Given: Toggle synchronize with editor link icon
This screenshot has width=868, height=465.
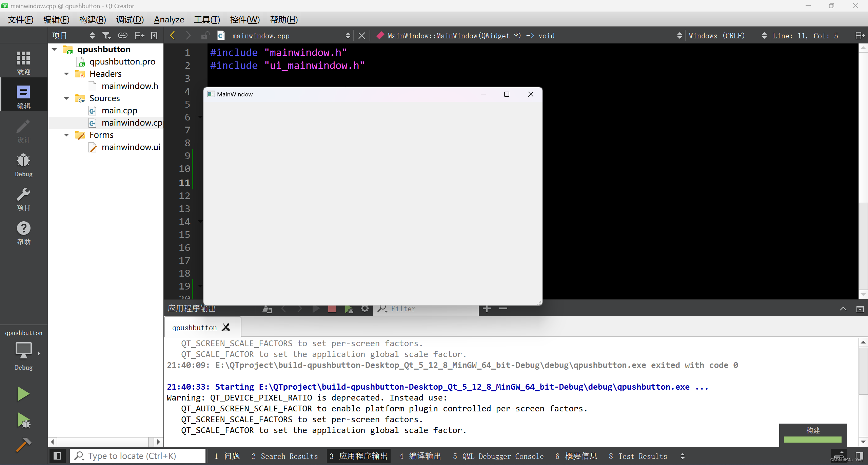Looking at the screenshot, I should 122,36.
